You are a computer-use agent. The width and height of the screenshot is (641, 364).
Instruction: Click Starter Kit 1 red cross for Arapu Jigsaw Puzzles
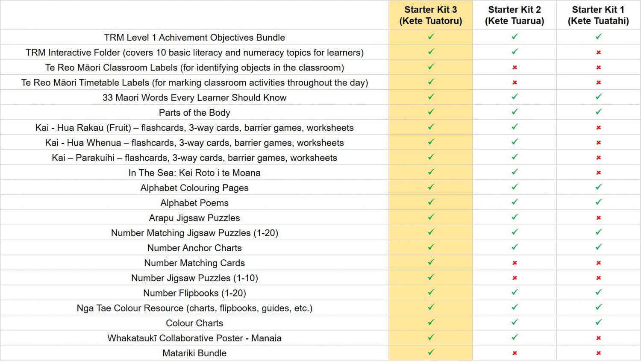coord(598,218)
